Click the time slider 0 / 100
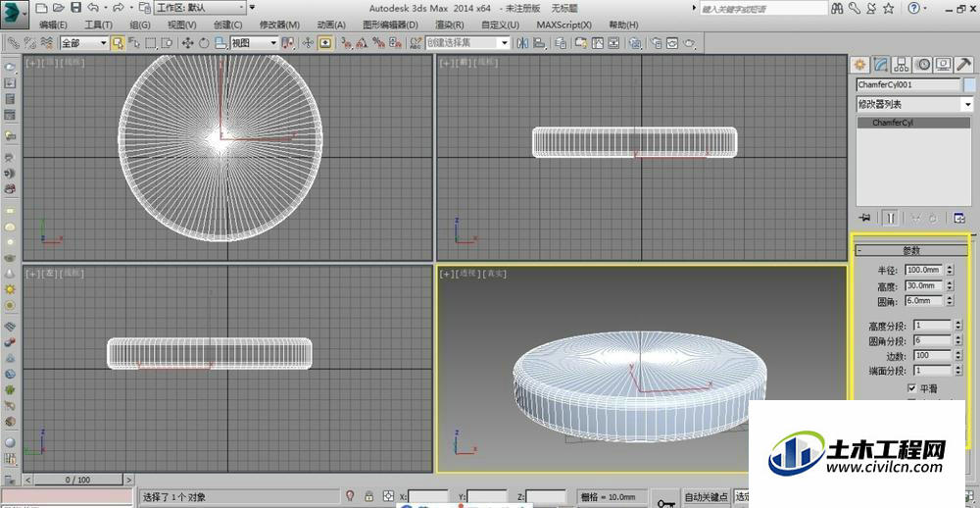 (x=78, y=480)
